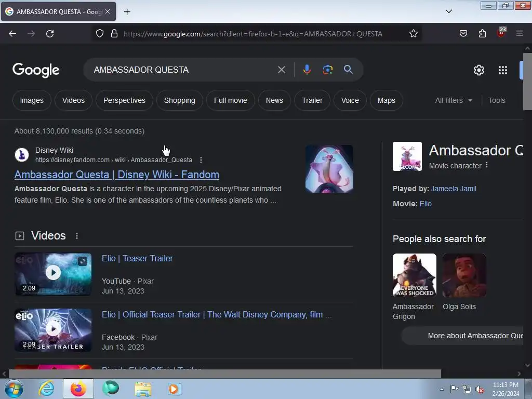Start search by voice microphone

coord(307,70)
